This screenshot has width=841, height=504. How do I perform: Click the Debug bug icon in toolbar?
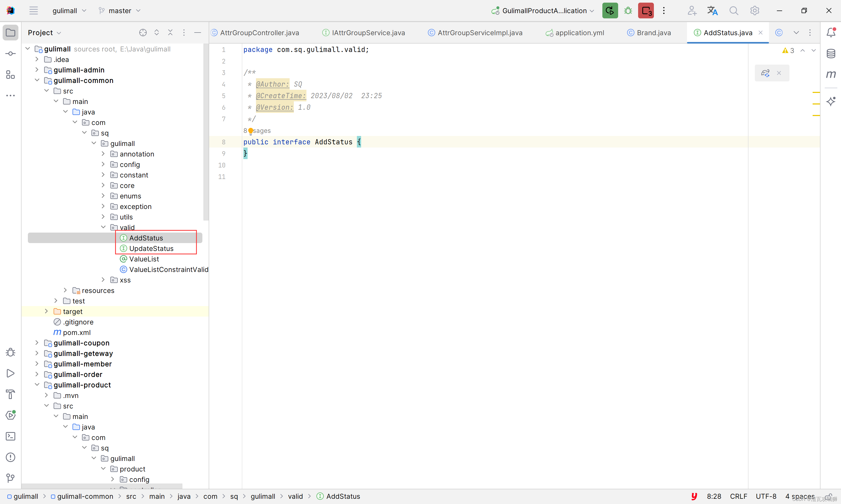tap(628, 11)
